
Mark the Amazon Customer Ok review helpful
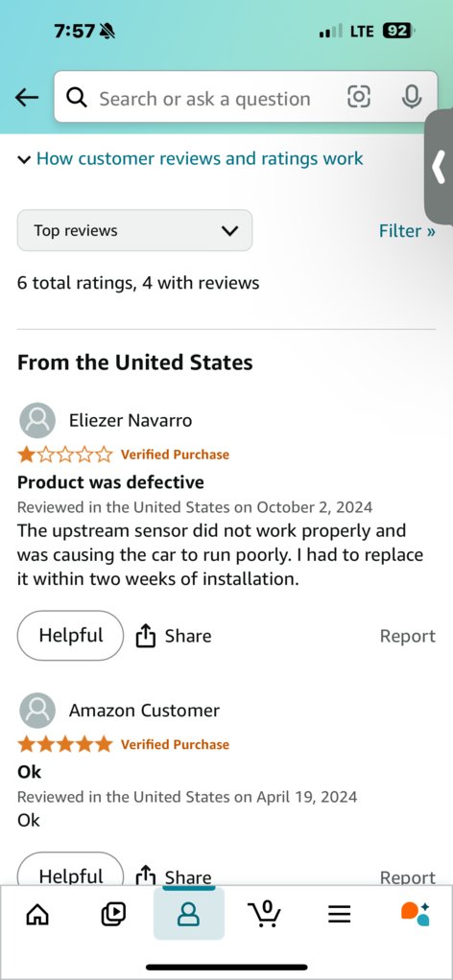tap(71, 871)
